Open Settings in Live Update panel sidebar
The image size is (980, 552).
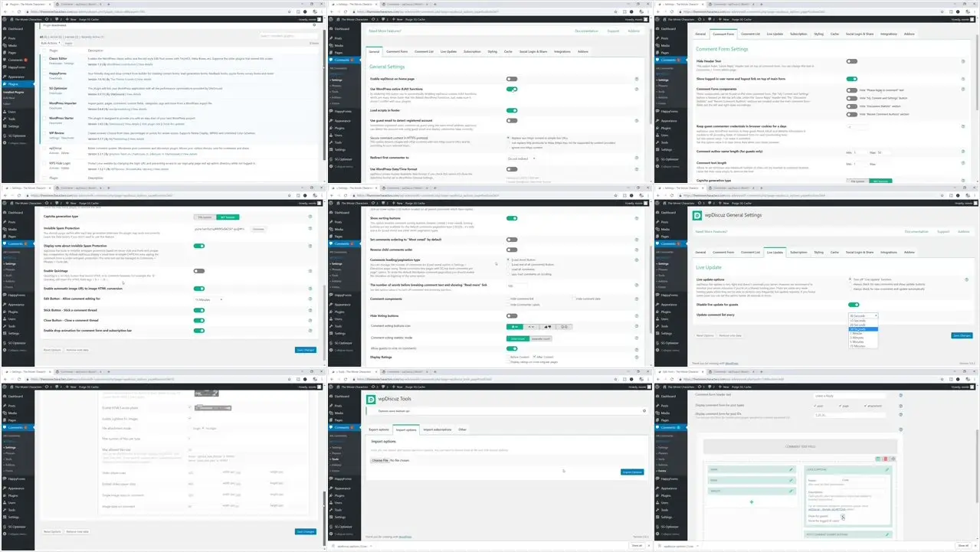click(667, 334)
